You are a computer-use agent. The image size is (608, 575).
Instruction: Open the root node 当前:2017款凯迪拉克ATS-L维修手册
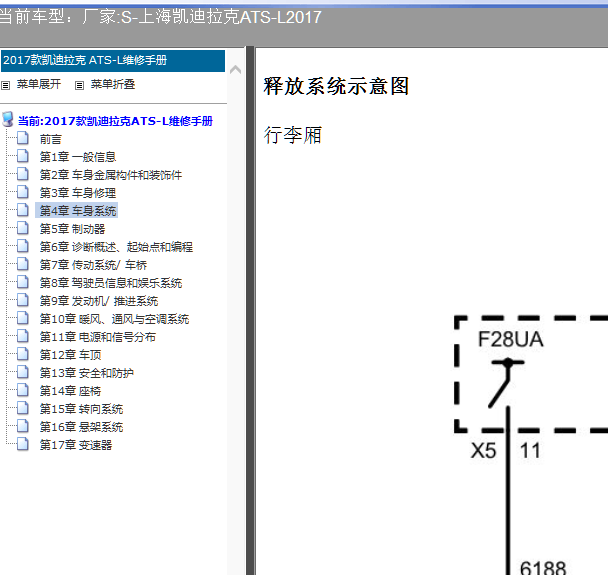coord(115,121)
